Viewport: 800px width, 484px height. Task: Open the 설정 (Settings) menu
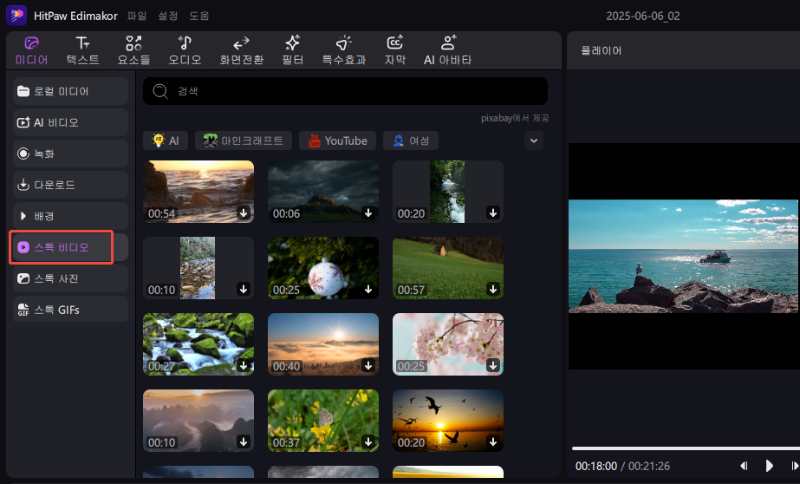coord(168,16)
